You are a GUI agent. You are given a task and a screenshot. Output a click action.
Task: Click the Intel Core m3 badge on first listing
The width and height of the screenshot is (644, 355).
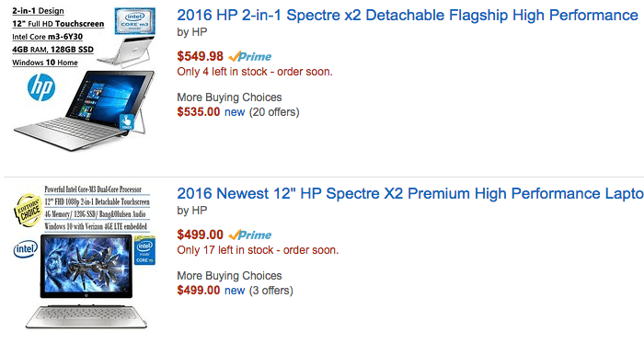134,20
